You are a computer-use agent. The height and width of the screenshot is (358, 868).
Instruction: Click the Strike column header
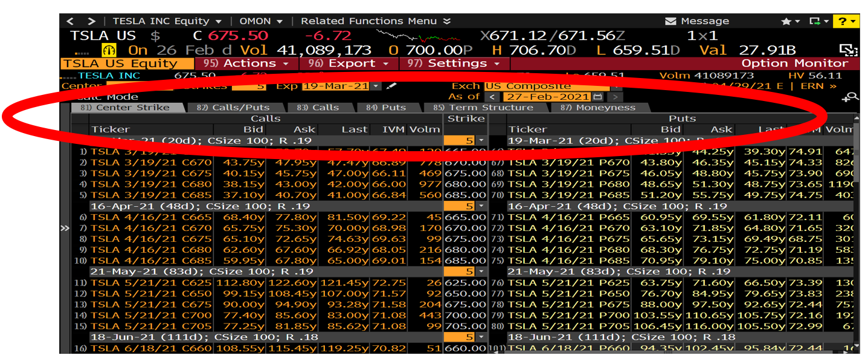pyautogui.click(x=465, y=119)
